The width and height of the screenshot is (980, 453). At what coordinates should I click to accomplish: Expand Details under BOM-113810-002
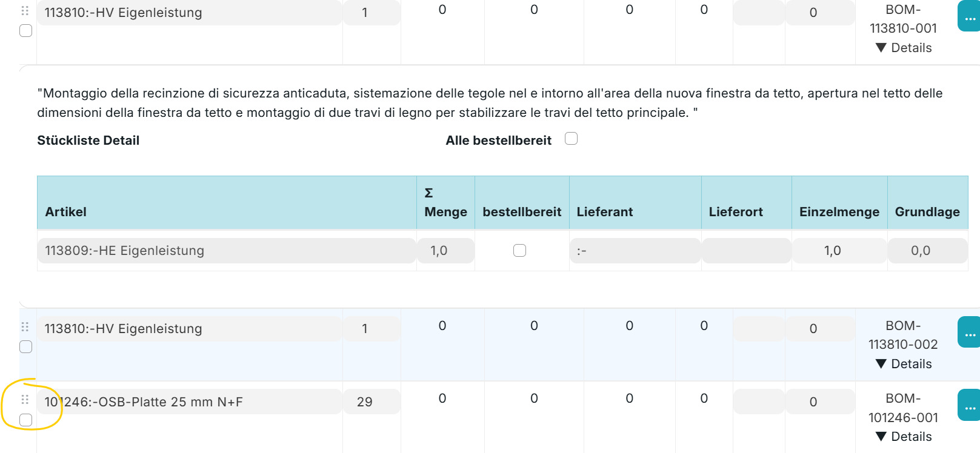(x=904, y=364)
